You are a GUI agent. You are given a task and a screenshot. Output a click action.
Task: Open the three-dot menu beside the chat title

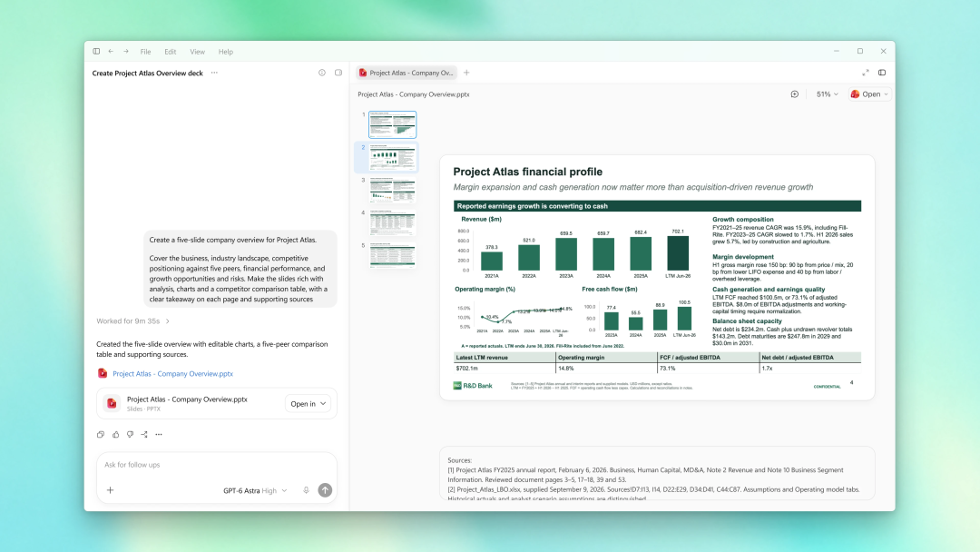coord(214,73)
